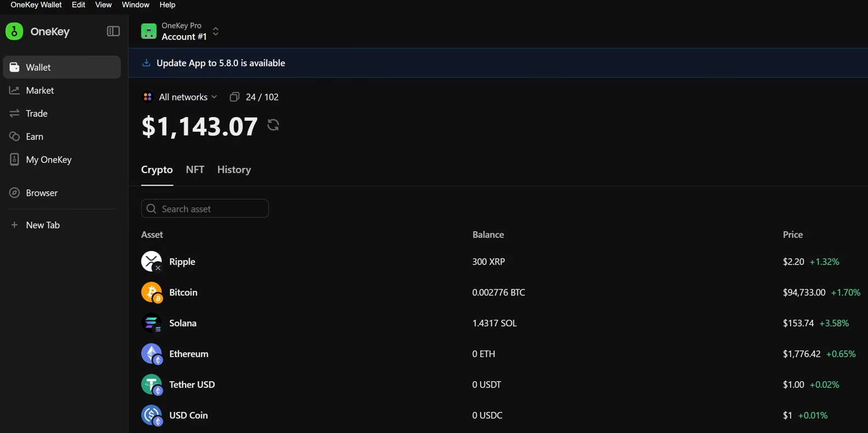This screenshot has width=868, height=433.
Task: Click the 0.002776 BTC balance
Action: pos(499,293)
